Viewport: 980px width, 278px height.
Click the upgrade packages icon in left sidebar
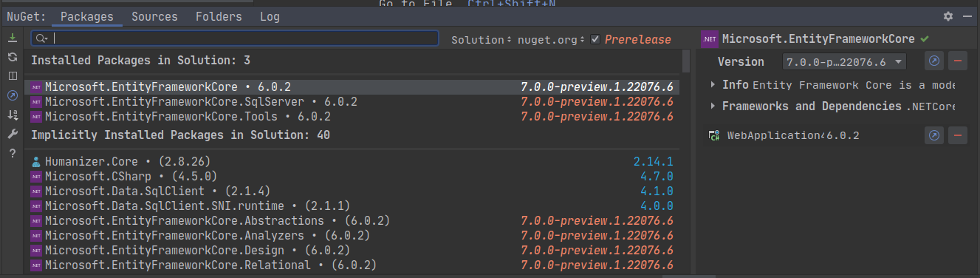click(12, 95)
